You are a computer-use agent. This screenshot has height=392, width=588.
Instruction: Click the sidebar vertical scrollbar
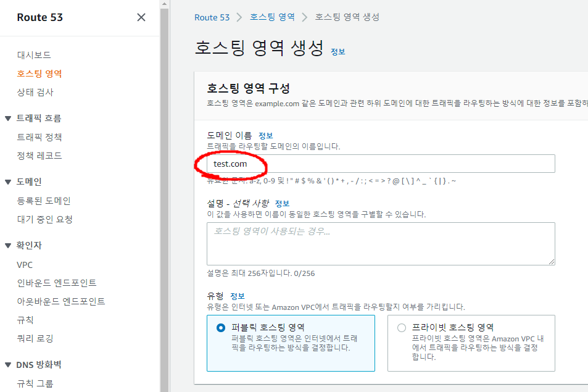tap(164, 200)
